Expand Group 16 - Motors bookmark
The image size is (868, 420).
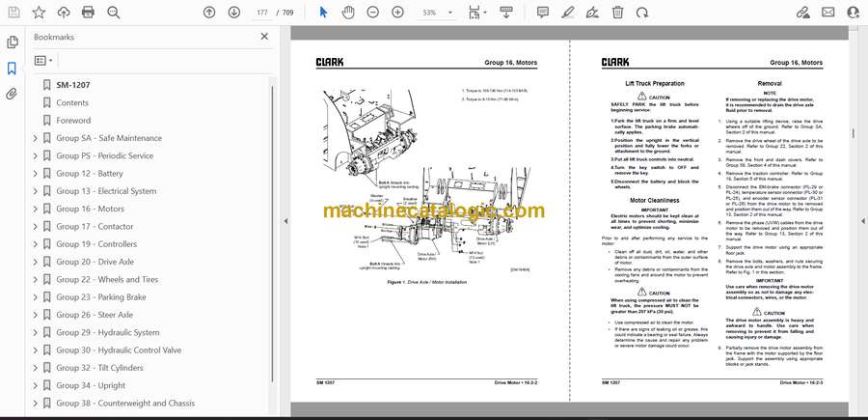pos(36,209)
